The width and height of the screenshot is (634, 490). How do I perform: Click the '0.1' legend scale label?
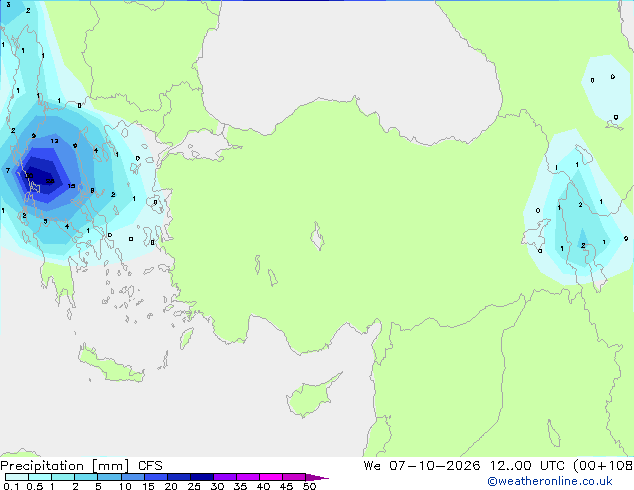[x=11, y=486]
